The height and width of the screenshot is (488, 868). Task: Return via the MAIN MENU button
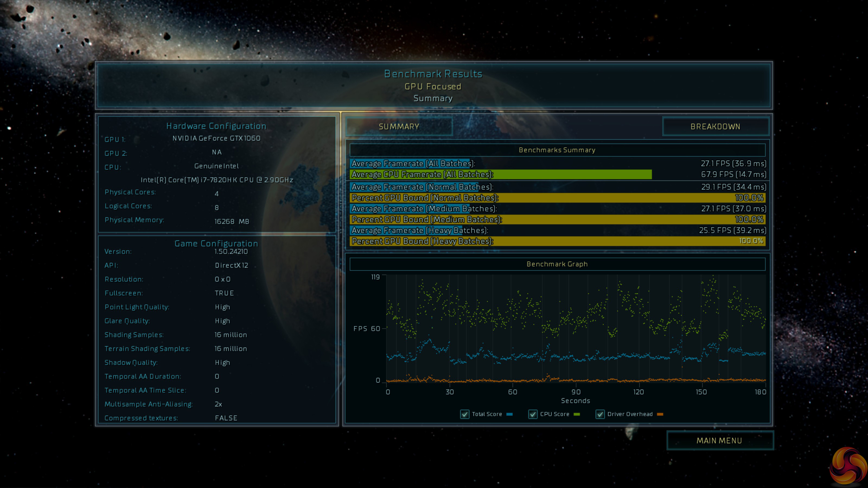click(x=719, y=441)
